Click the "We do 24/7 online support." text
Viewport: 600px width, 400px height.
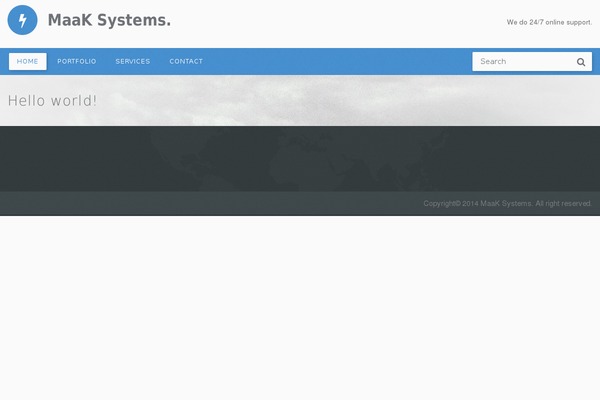tap(549, 22)
